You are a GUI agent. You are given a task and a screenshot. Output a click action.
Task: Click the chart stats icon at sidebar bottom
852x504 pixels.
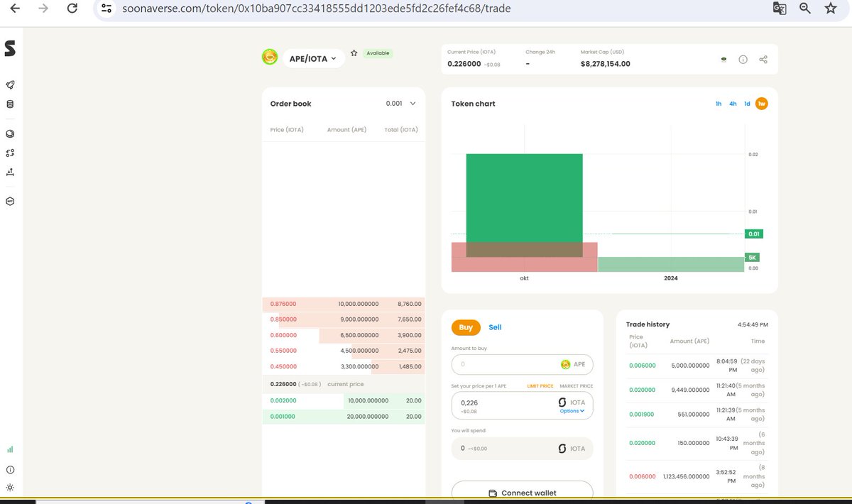coord(10,449)
